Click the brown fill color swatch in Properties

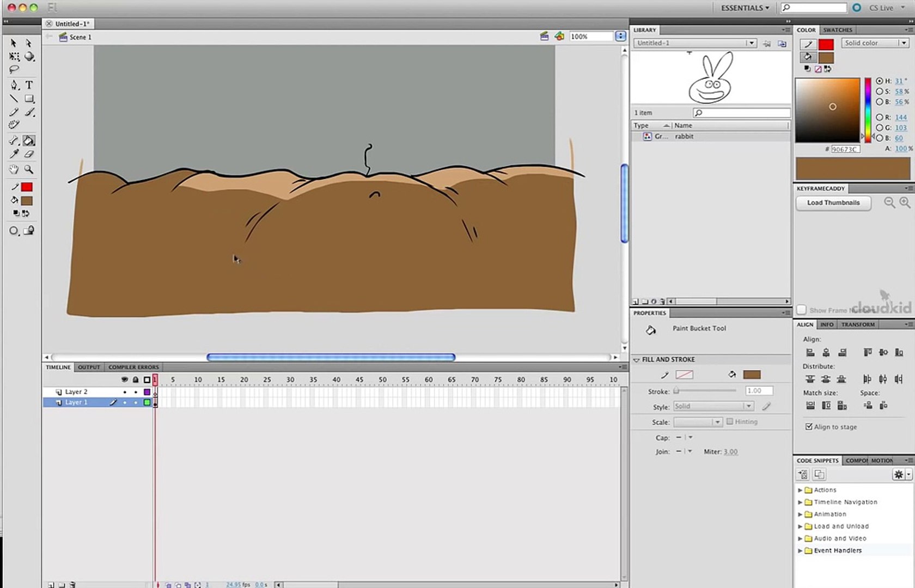click(x=752, y=375)
